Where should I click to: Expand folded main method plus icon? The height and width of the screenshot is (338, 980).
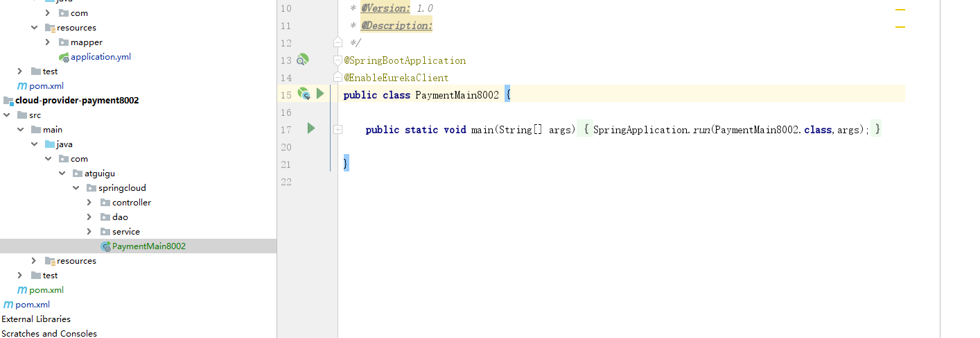338,129
